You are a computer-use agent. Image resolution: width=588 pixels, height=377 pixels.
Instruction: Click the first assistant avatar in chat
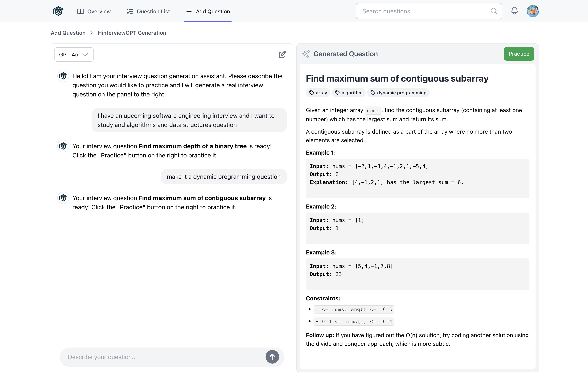(x=63, y=76)
